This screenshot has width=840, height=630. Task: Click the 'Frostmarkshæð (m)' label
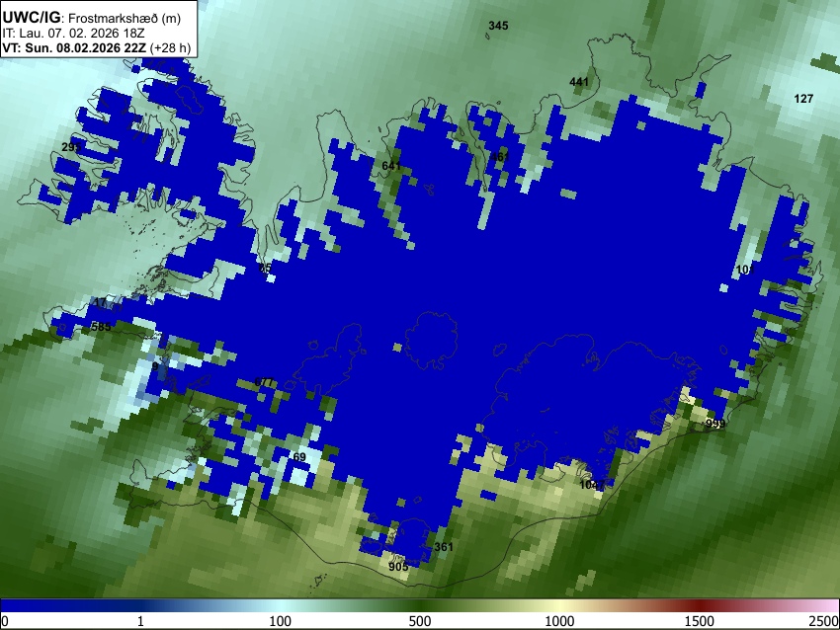click(125, 18)
